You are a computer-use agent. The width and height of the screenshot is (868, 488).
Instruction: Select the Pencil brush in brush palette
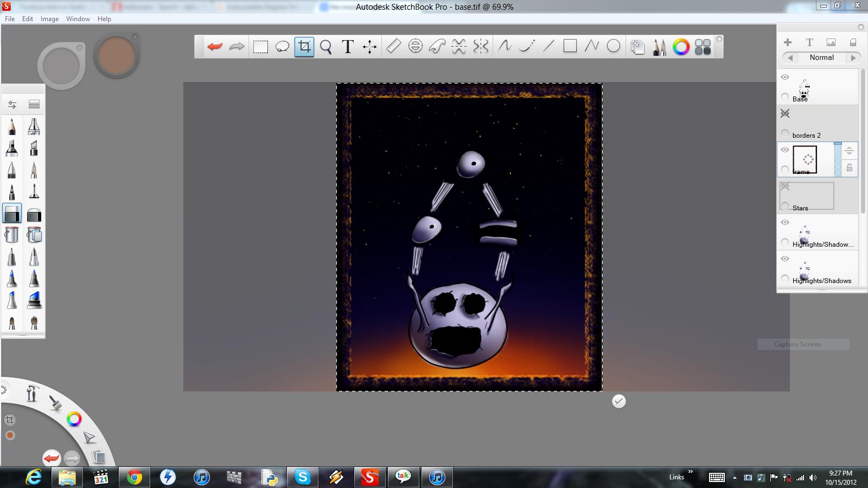pos(12,127)
